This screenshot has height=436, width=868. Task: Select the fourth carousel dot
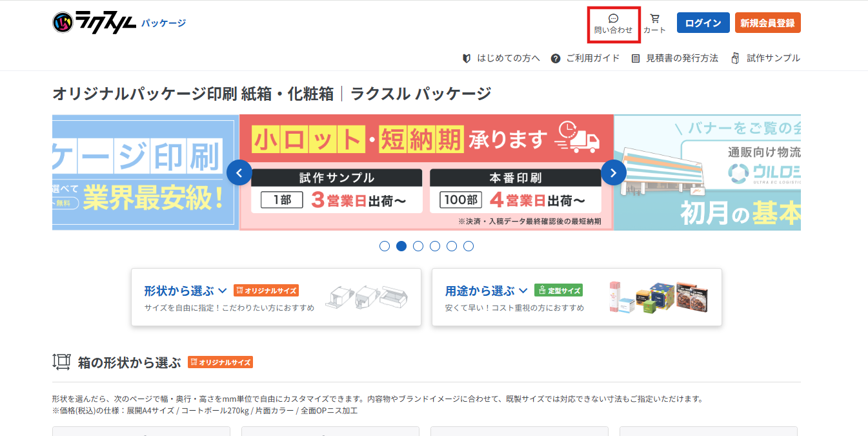click(435, 246)
